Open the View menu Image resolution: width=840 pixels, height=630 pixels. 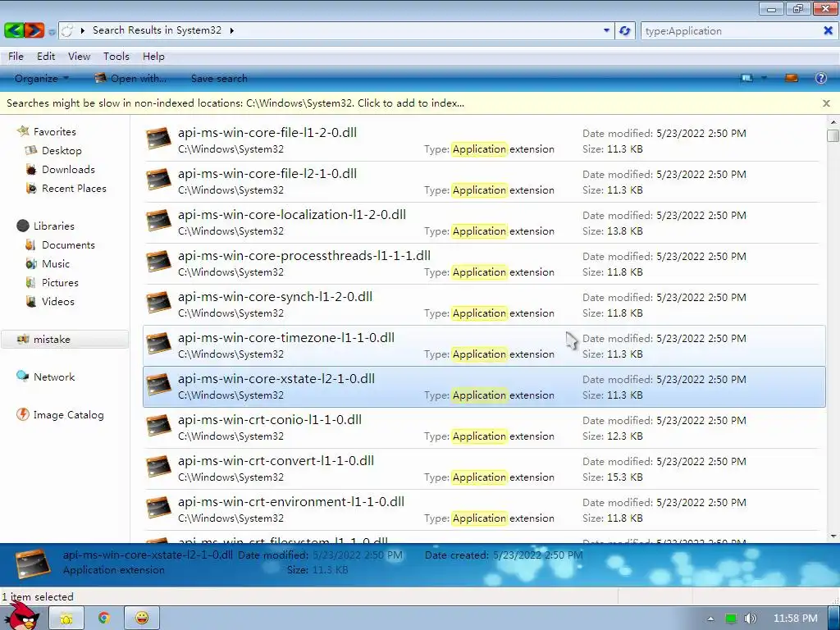pyautogui.click(x=79, y=57)
